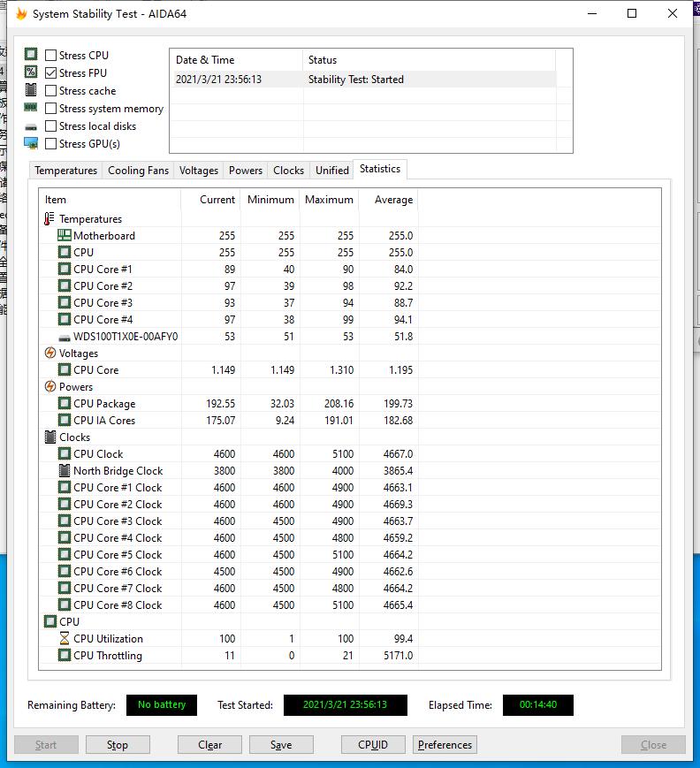This screenshot has width=700, height=768.
Task: Open the CPUID panel button
Action: click(x=373, y=744)
